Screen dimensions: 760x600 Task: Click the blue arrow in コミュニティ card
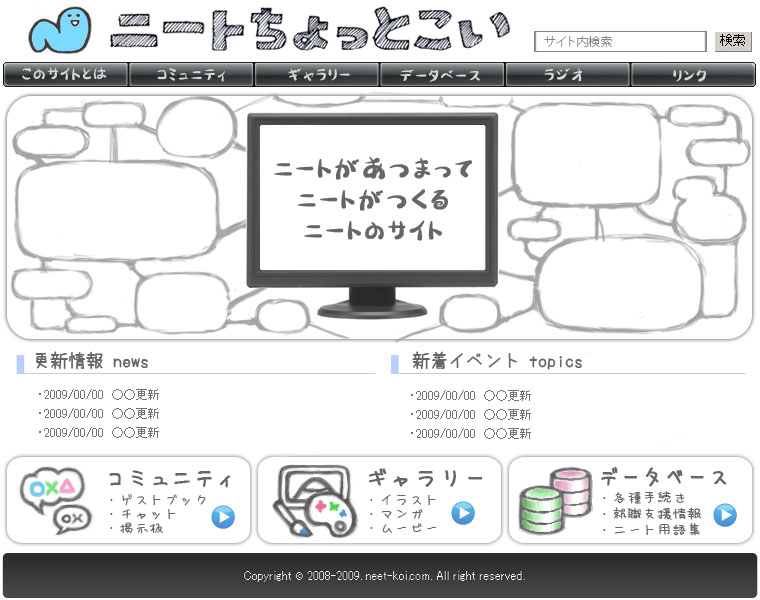point(223,517)
